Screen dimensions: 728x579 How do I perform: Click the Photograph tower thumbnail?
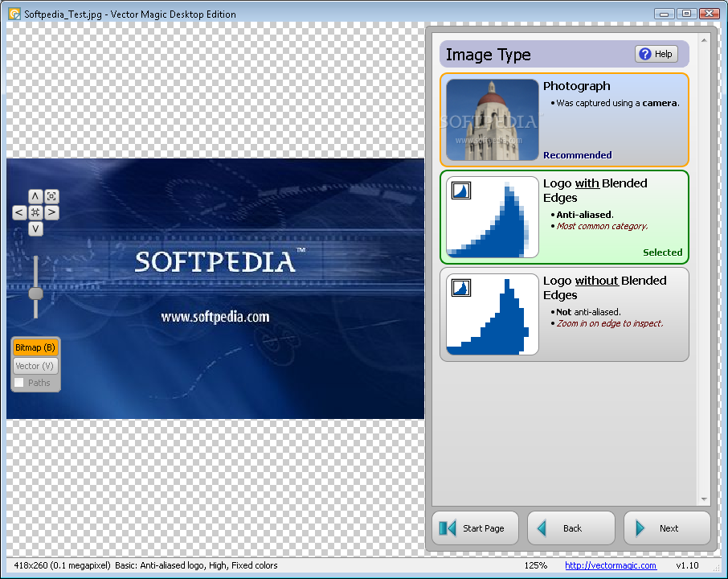coord(492,120)
